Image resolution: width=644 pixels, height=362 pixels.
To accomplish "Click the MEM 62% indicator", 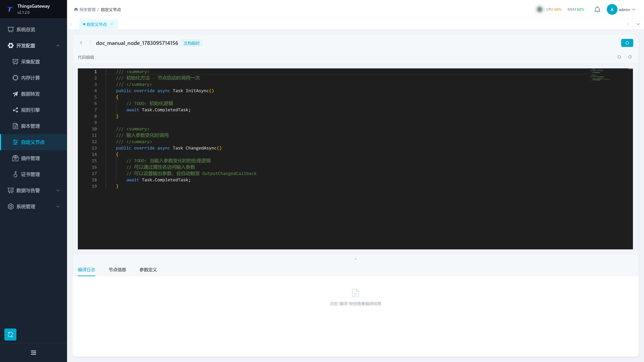I will pyautogui.click(x=576, y=10).
